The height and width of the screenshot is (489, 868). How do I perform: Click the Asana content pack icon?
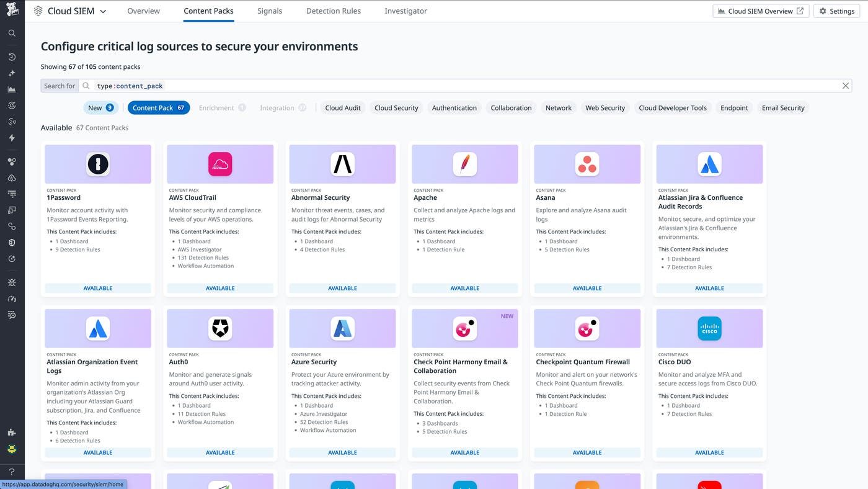click(587, 163)
